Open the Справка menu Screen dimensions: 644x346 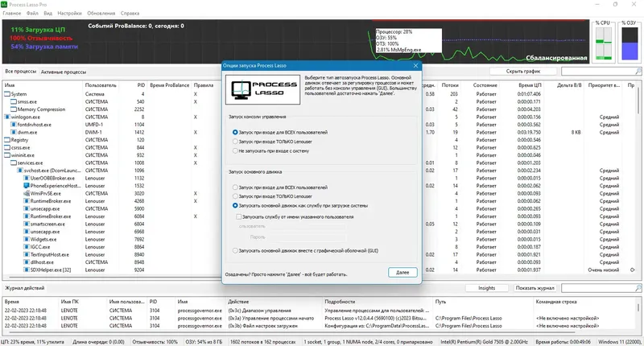(x=130, y=13)
